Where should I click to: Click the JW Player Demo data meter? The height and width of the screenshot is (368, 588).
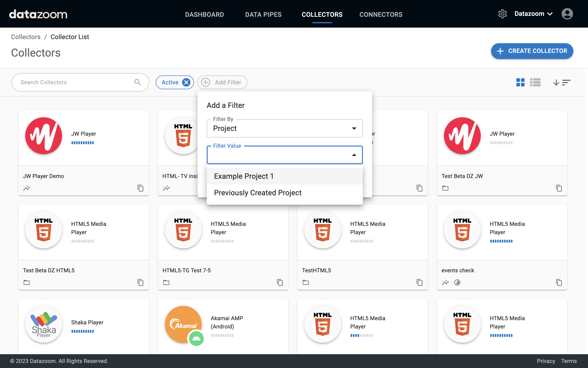pyautogui.click(x=83, y=143)
